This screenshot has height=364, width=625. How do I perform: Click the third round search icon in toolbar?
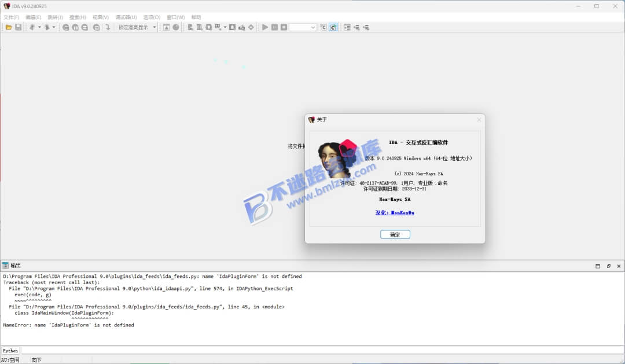[84, 28]
